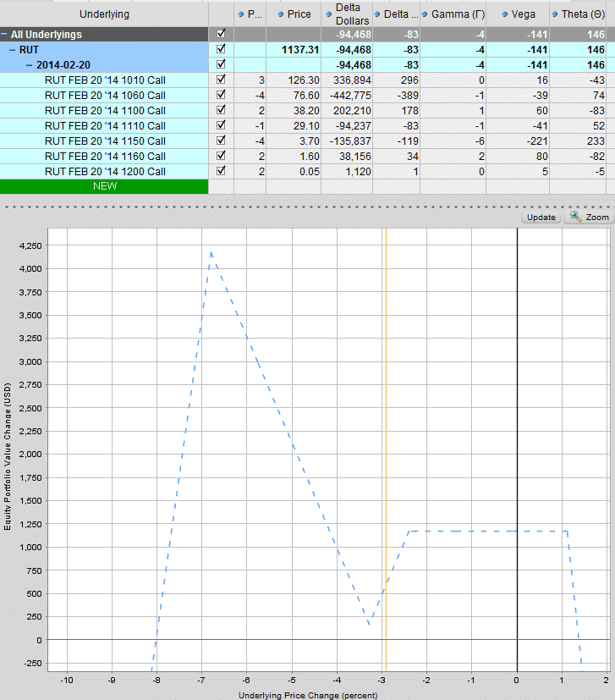Sort by the Vega column header
This screenshot has height=700, width=615.
click(x=518, y=14)
